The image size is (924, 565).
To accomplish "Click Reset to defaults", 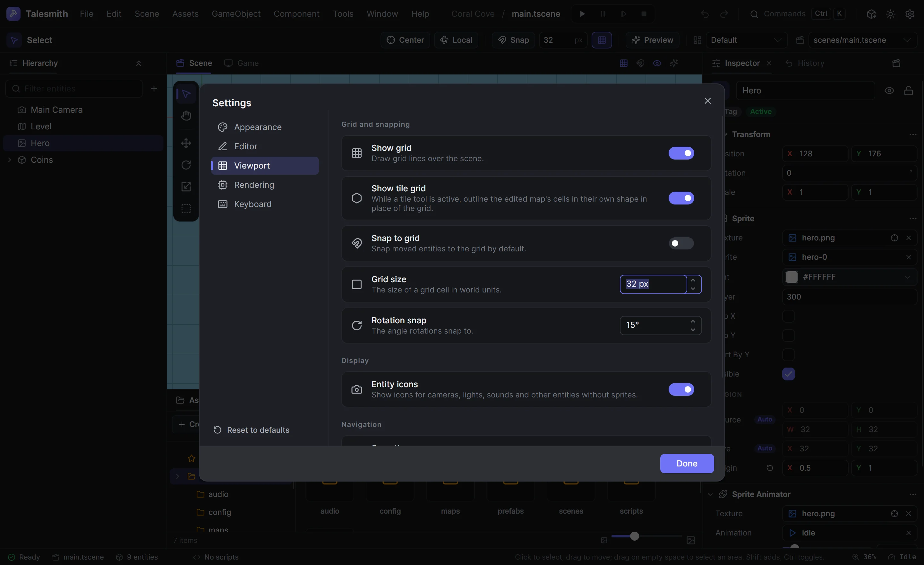I will [251, 430].
